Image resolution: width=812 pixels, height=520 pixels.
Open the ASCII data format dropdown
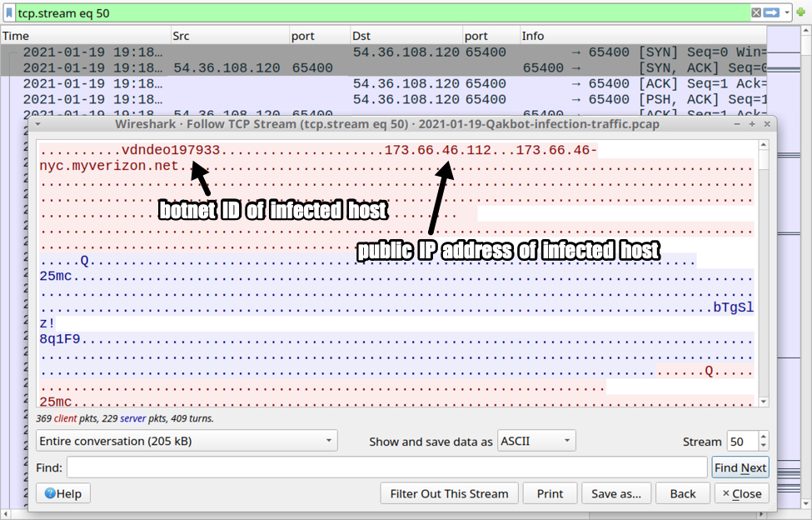click(x=536, y=441)
